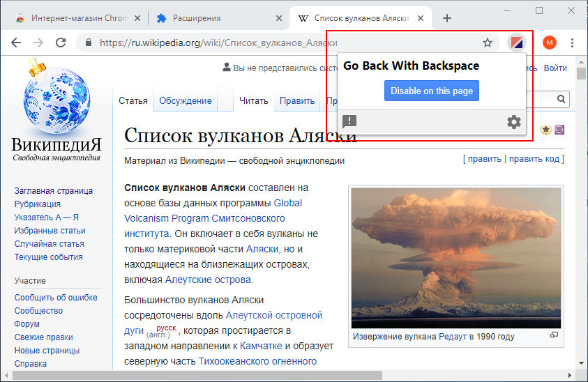Click the browser Forward arrow
Viewport: 588px width, 382px height.
coord(38,43)
